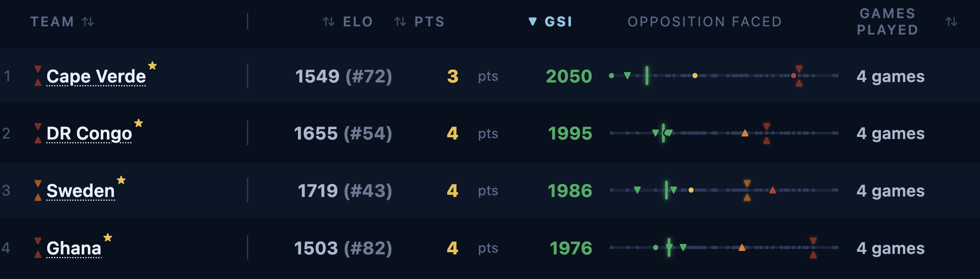The image size is (980, 279).
Task: Open DR Congo team link
Action: pos(89,134)
